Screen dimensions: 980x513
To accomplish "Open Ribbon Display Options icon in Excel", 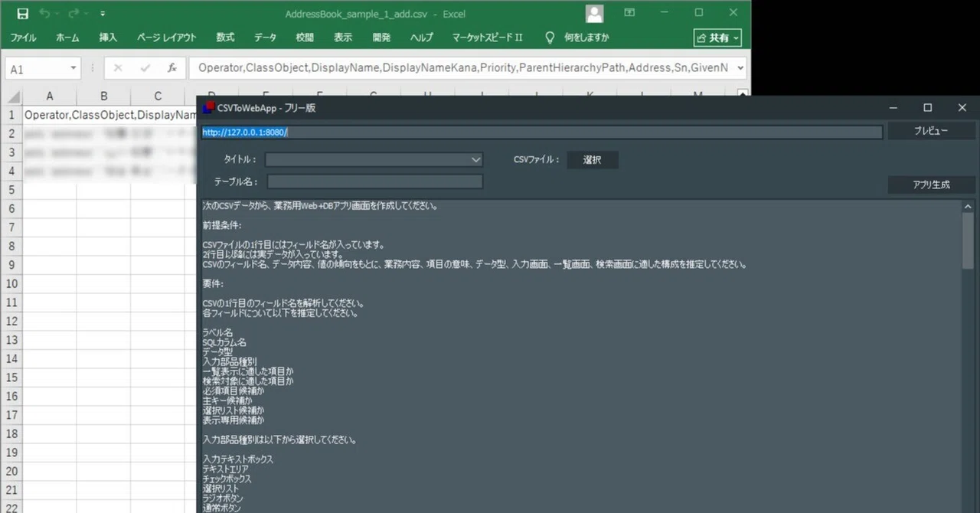I will [x=629, y=13].
